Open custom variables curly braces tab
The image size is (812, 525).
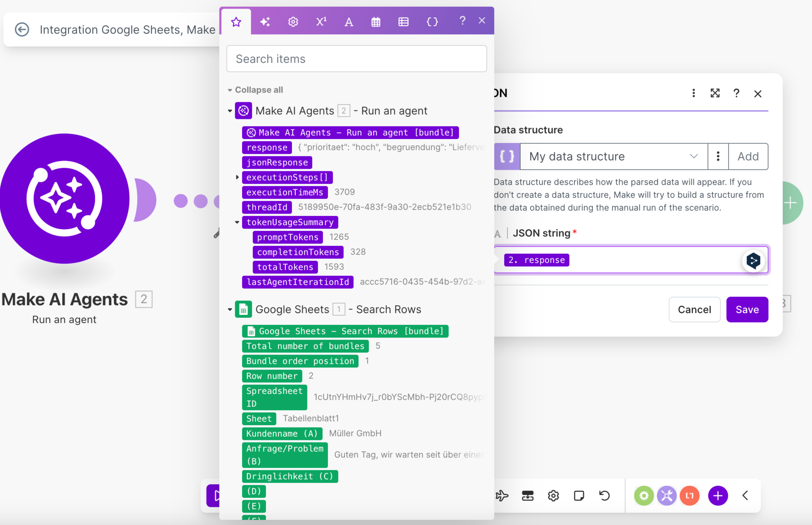(x=432, y=22)
